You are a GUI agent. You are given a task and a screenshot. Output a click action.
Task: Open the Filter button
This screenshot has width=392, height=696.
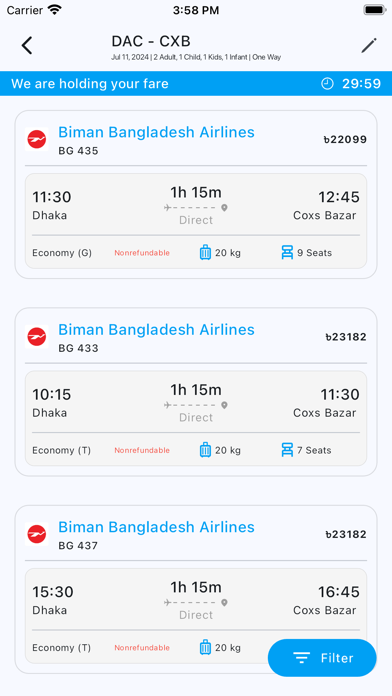[x=322, y=658]
